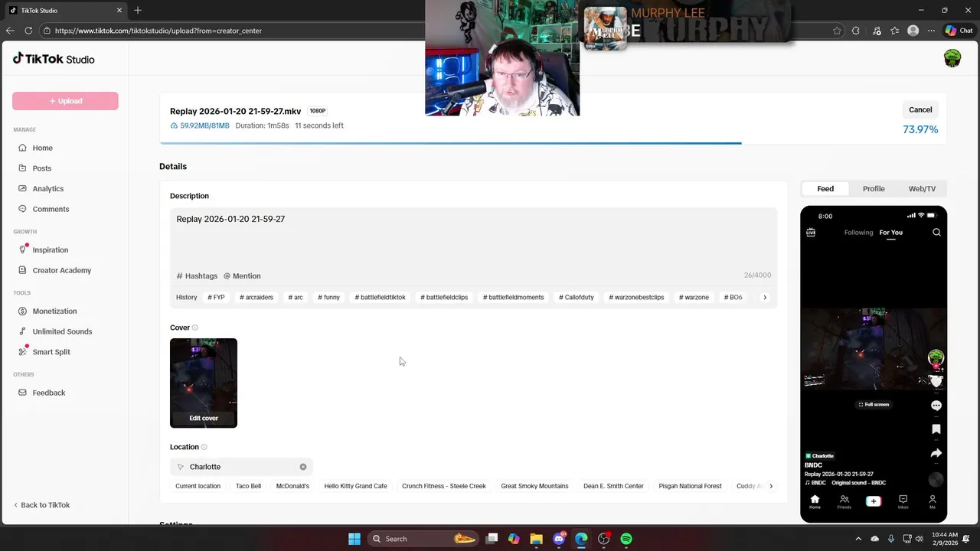
Task: Reload the page with refresh button
Action: coord(28,31)
